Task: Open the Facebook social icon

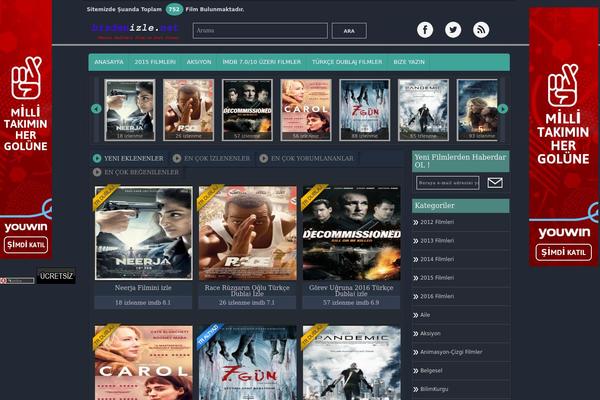Action: tap(425, 30)
